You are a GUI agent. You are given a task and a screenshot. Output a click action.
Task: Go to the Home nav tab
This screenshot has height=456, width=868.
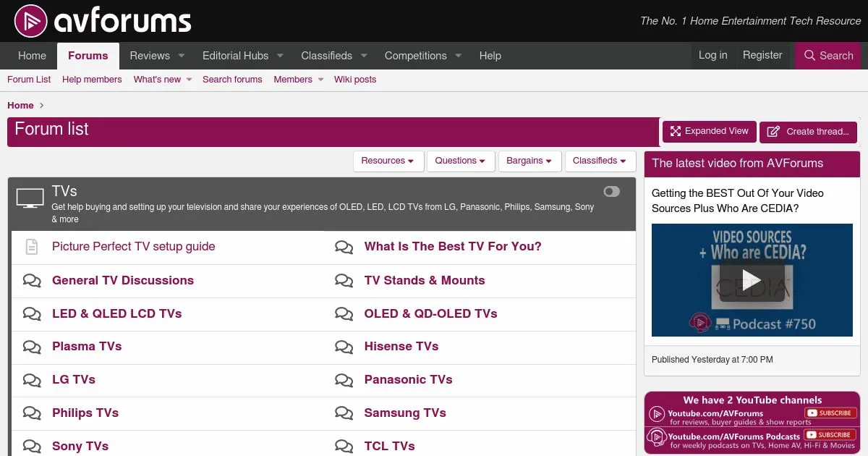coord(32,56)
